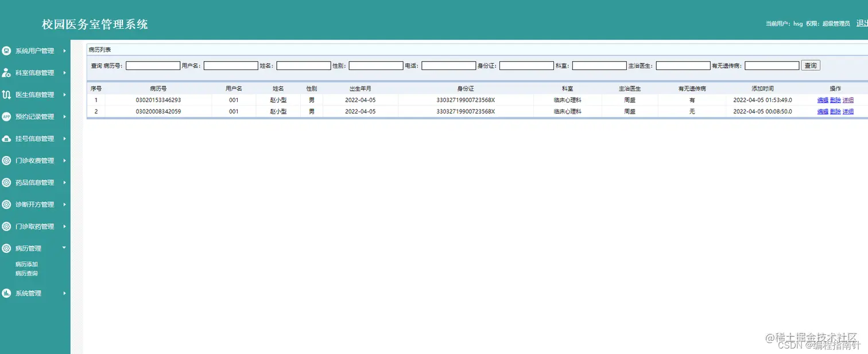Viewport: 868px width, 354px height.
Task: View details of record 03020153346293
Action: pos(848,100)
